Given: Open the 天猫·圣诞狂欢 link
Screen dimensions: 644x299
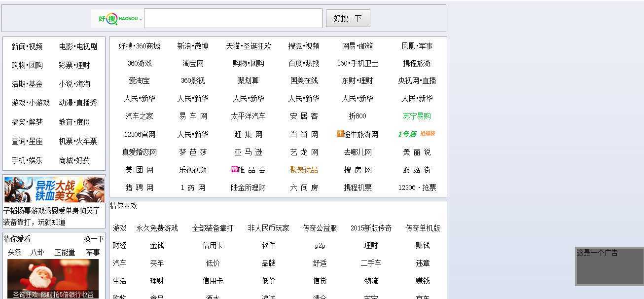Looking at the screenshot, I should point(249,46).
